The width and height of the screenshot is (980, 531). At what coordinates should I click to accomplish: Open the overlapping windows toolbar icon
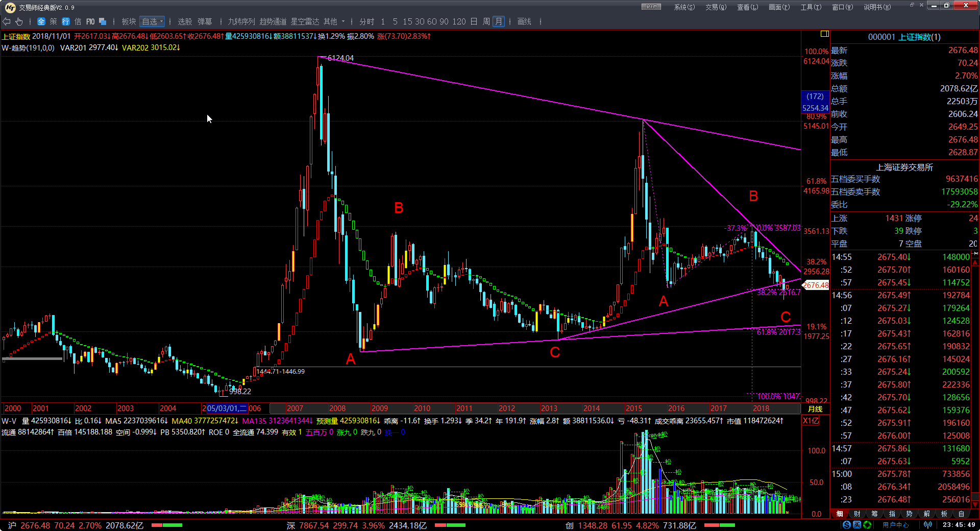103,21
